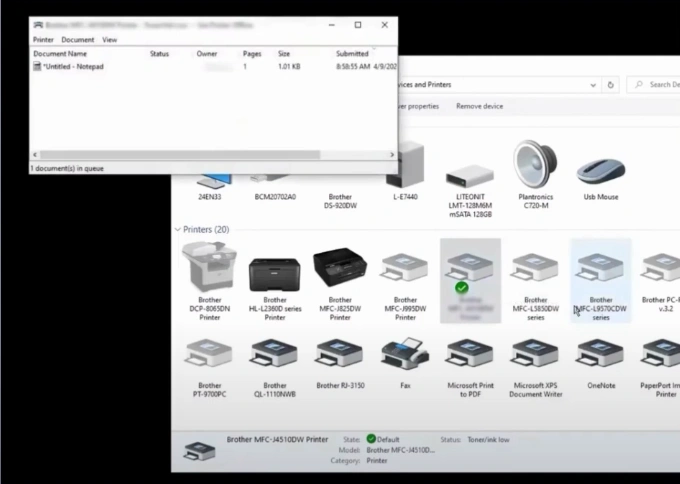Select Microsoft Print to PDF printer

coord(470,355)
